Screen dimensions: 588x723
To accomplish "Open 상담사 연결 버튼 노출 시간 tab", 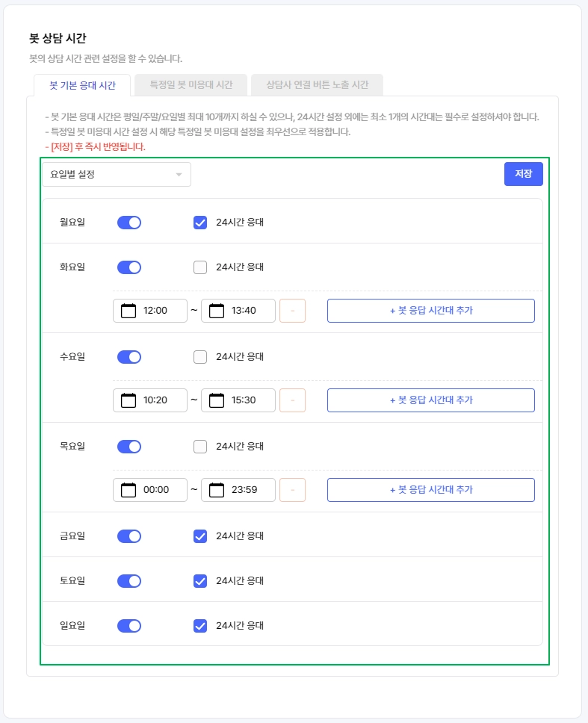I will [x=317, y=85].
